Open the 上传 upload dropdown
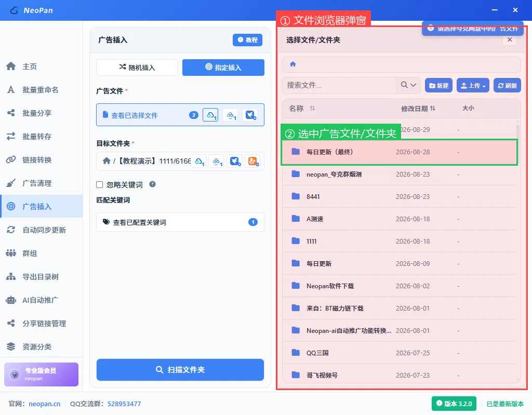This screenshot has width=532, height=415. [473, 86]
